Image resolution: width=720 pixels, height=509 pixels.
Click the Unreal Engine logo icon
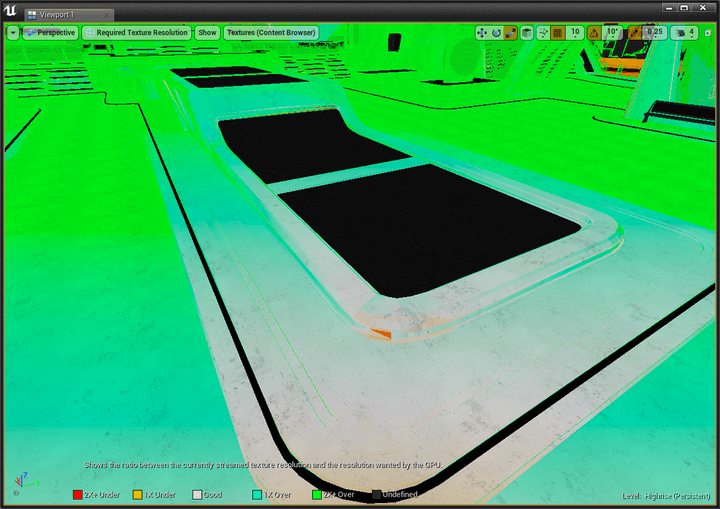coord(10,10)
